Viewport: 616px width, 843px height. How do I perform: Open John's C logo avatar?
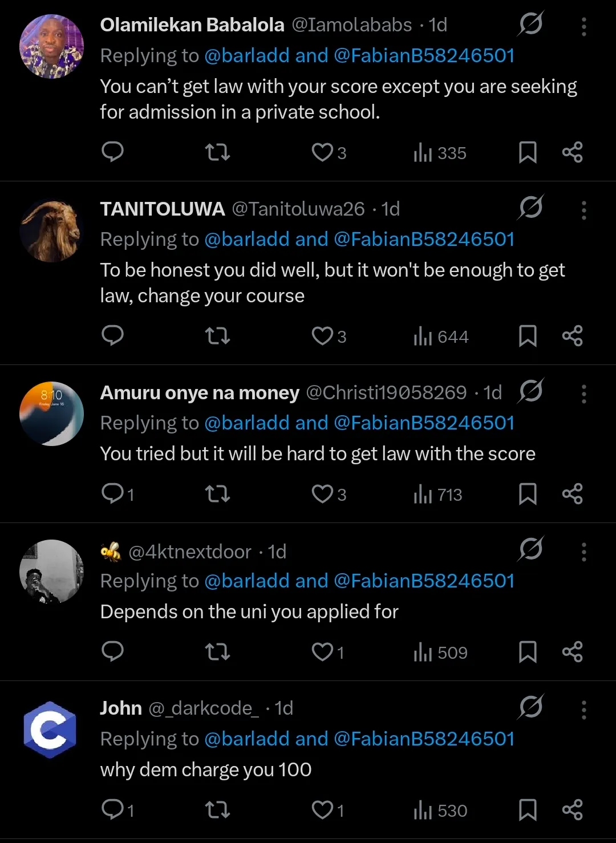tap(50, 729)
